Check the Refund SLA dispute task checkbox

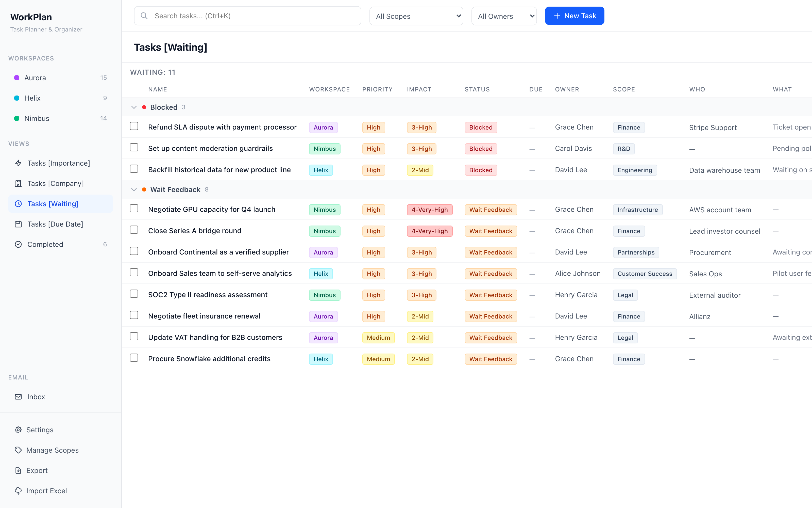click(134, 126)
